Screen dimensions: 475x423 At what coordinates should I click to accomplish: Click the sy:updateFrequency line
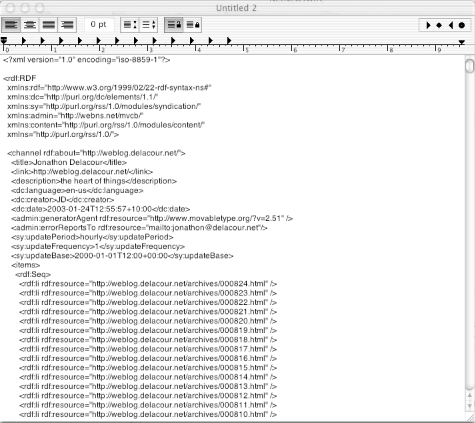click(x=98, y=246)
